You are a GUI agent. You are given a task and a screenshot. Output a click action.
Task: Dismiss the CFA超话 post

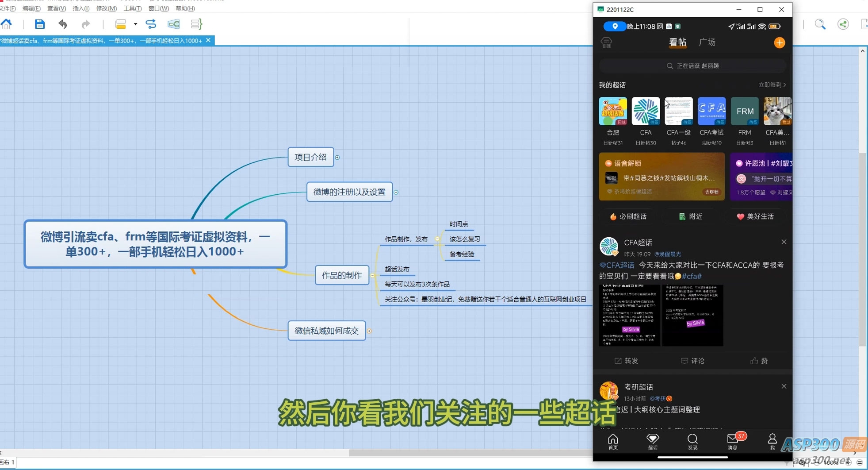[x=784, y=242]
